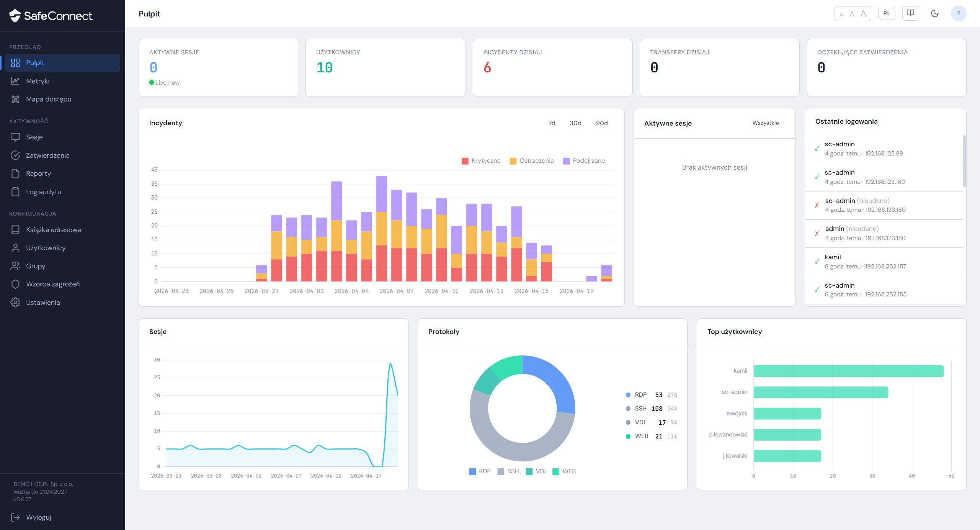Click the WEB row showing 21

click(652, 436)
